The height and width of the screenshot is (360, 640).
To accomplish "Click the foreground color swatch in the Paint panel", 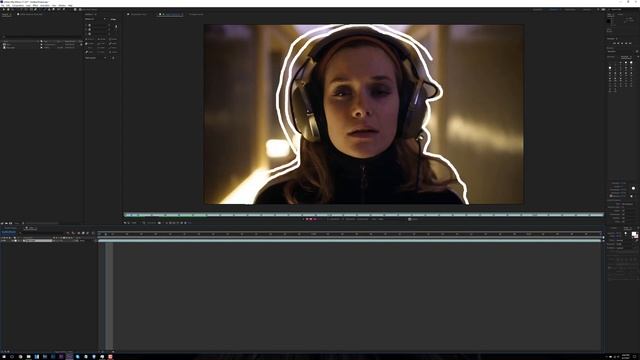I will tap(633, 234).
